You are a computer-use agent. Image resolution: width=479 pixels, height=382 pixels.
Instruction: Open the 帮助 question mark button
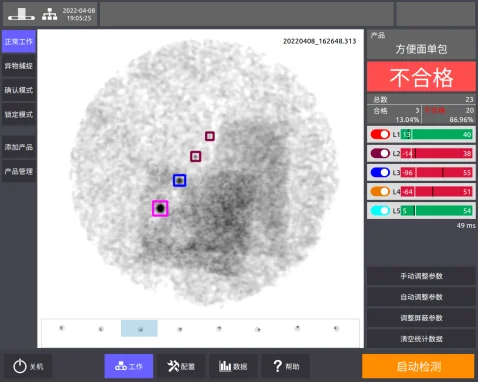coord(286,366)
